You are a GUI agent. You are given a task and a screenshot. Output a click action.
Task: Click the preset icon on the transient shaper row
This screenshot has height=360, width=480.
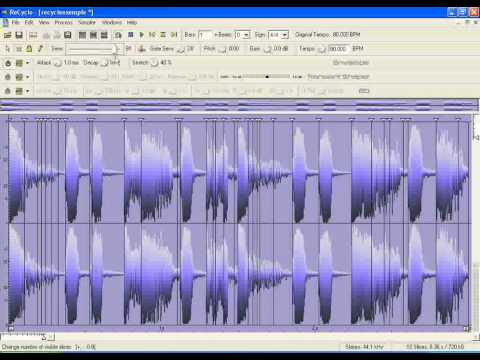point(19,77)
